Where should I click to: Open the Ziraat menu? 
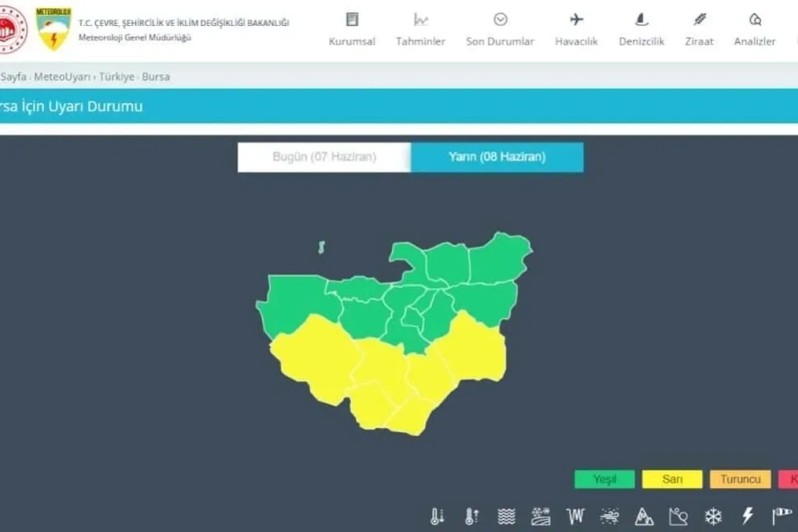[700, 29]
